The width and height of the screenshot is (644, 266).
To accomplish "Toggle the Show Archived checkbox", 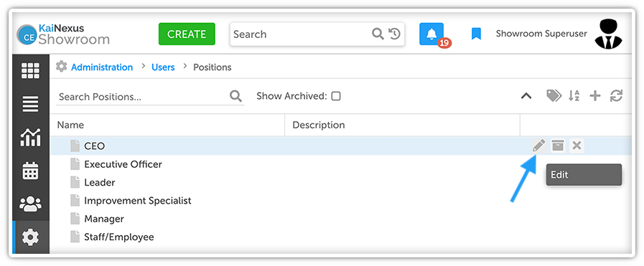I will pyautogui.click(x=336, y=96).
